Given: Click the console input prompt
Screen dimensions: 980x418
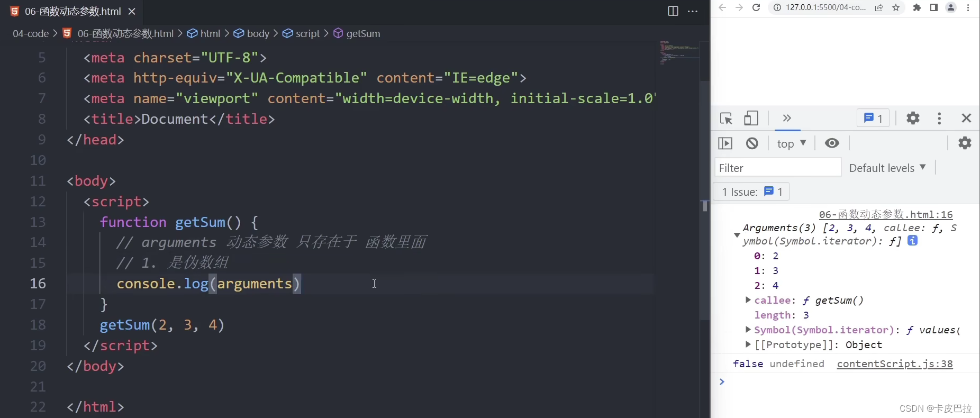Looking at the screenshot, I should pyautogui.click(x=847, y=381).
